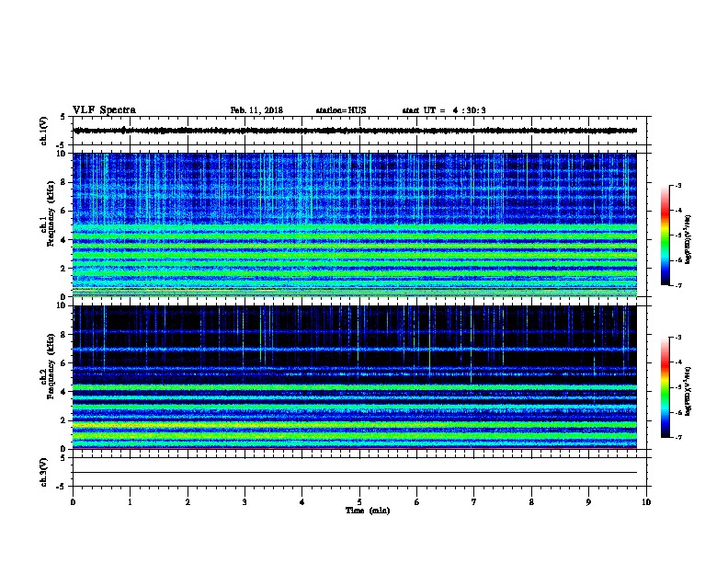Click time axis tick label "6"
The height and width of the screenshot is (563, 728).
[416, 502]
